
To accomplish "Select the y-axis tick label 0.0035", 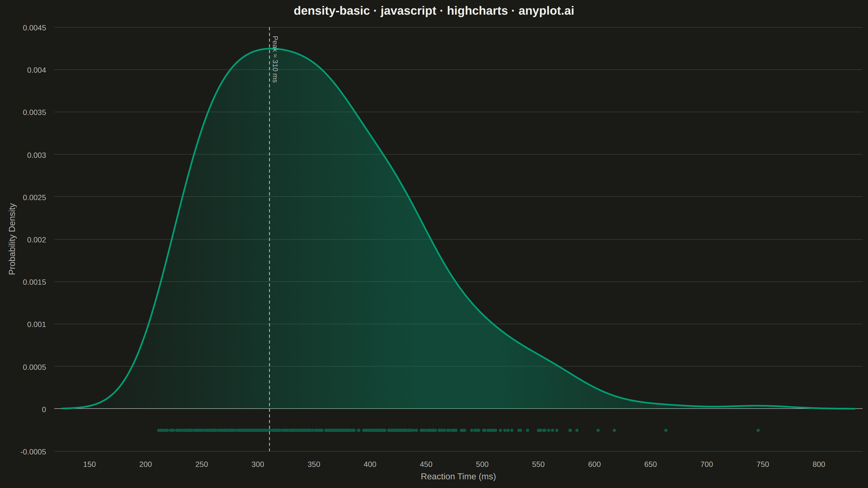I will [34, 113].
